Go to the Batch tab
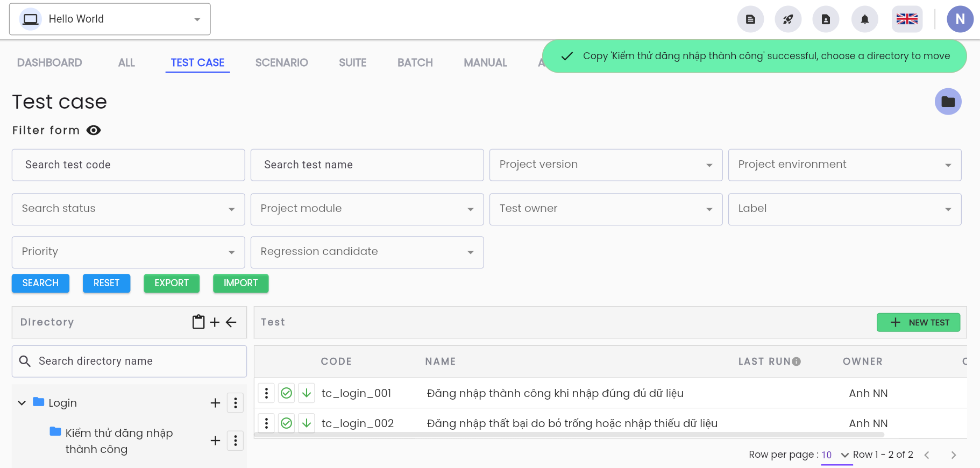The width and height of the screenshot is (980, 468). [415, 62]
